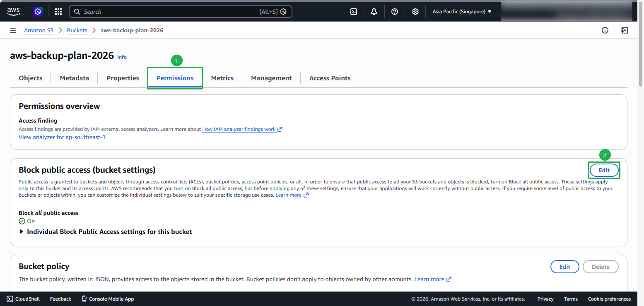Screen dimensions: 644x306
Task: Click the AWS logo home icon
Action: 13,12
